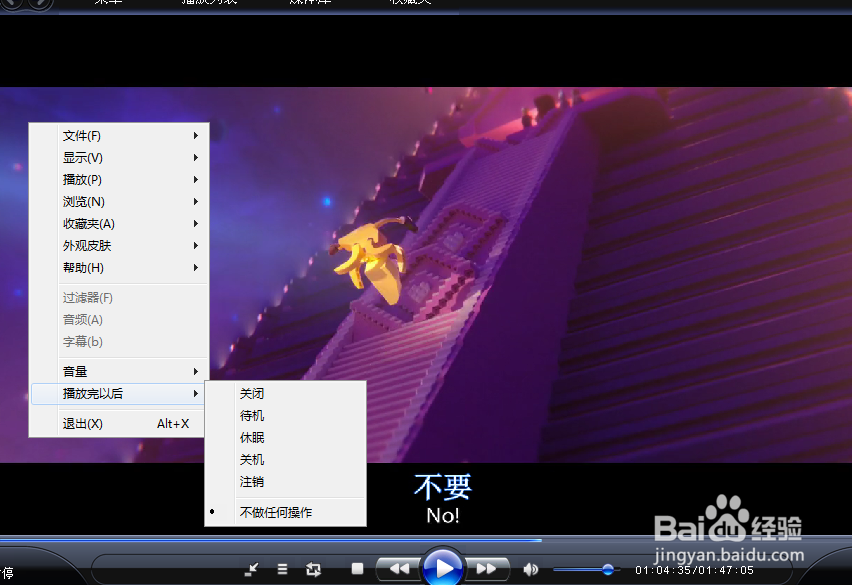Select 待机 standby after playback
This screenshot has height=585, width=852.
(x=285, y=416)
